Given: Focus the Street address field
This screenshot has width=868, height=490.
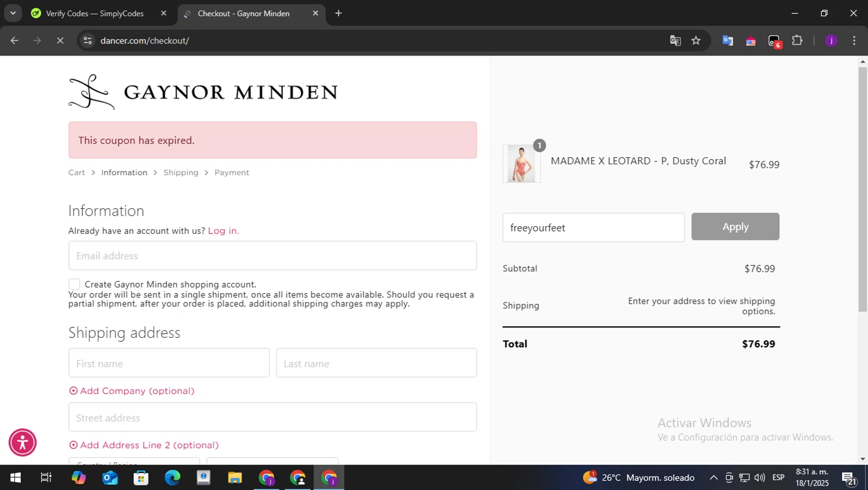Looking at the screenshot, I should pyautogui.click(x=273, y=417).
